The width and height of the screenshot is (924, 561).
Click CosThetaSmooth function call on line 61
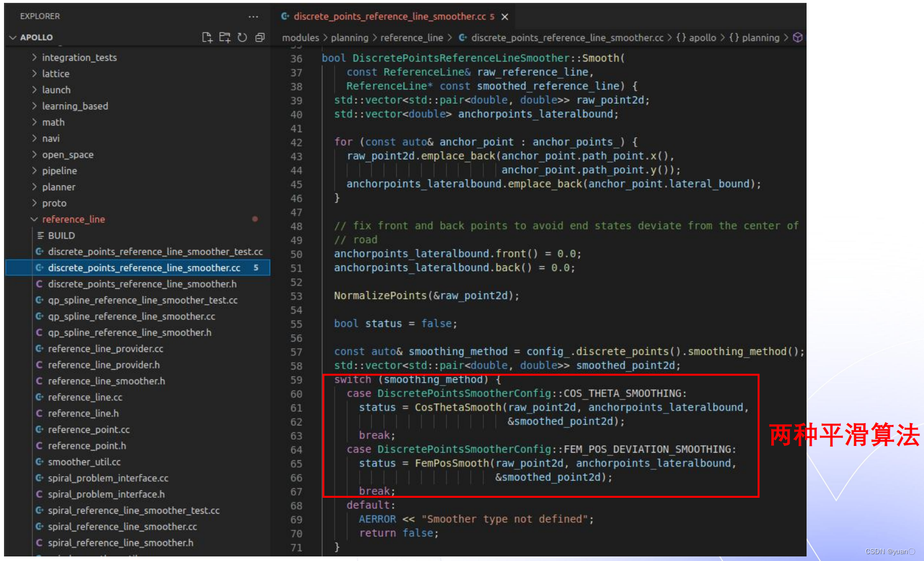click(x=458, y=408)
